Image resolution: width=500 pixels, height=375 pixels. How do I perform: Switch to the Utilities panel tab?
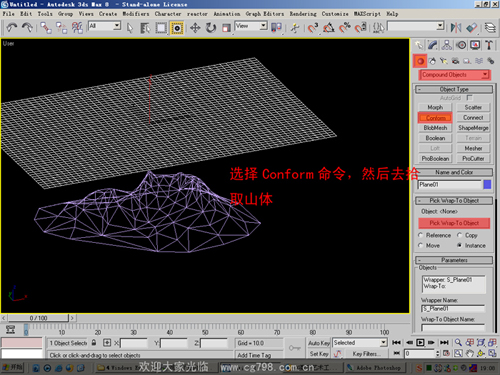(489, 45)
